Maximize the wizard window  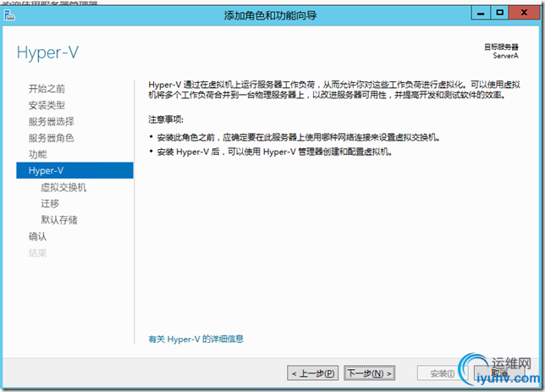click(499, 13)
